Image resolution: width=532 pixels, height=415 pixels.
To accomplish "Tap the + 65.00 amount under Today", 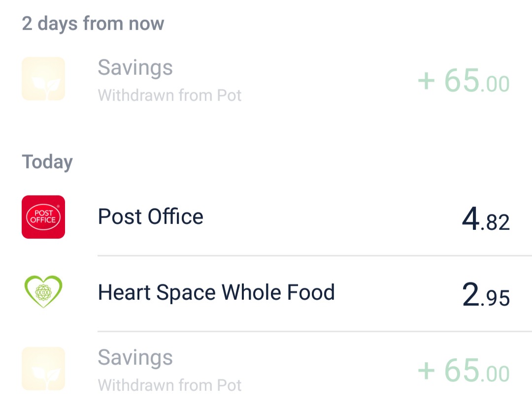I will click(464, 370).
